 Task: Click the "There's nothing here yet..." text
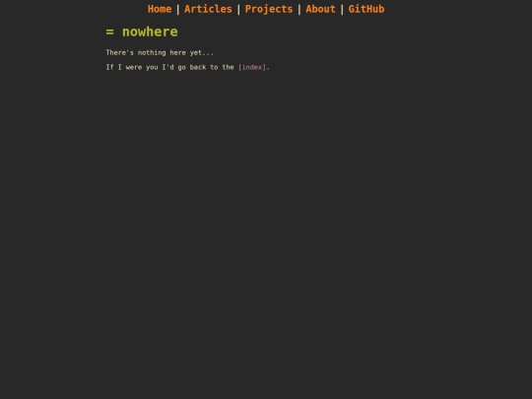[x=160, y=52]
